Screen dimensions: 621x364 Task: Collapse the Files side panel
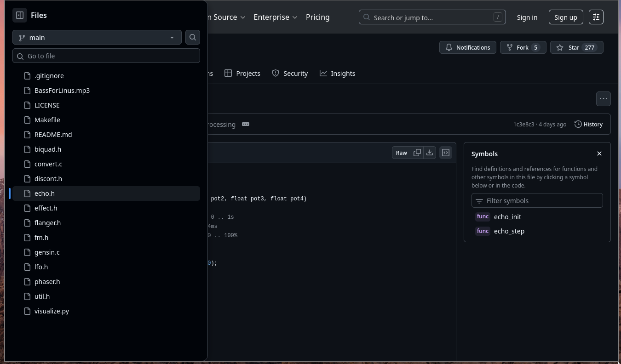20,15
